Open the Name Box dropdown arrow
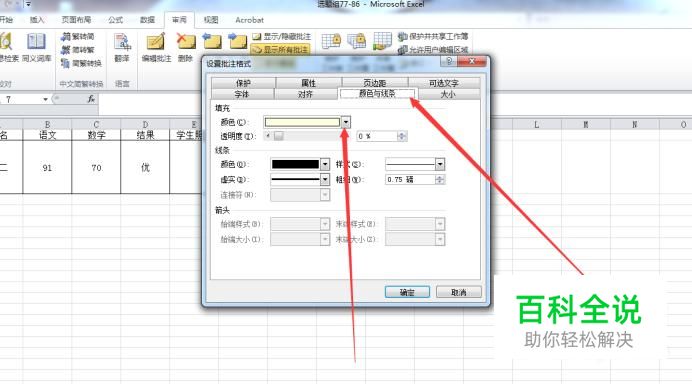The height and width of the screenshot is (384, 692). [45, 99]
